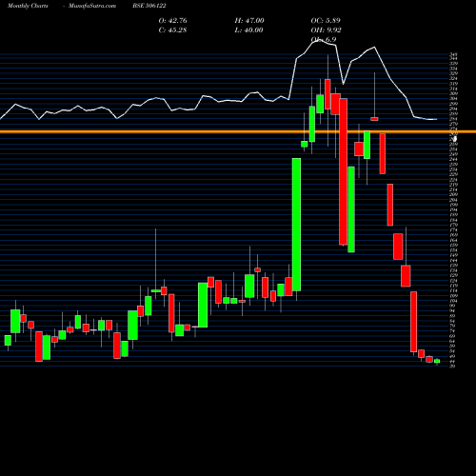Click the '344' price axis label
Viewport: 476px width, 476px height.
pyautogui.click(x=453, y=59)
